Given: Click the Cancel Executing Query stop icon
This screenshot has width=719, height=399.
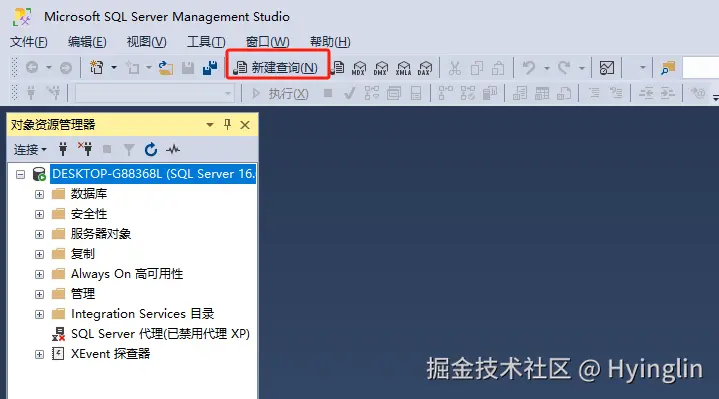Looking at the screenshot, I should pyautogui.click(x=328, y=94).
